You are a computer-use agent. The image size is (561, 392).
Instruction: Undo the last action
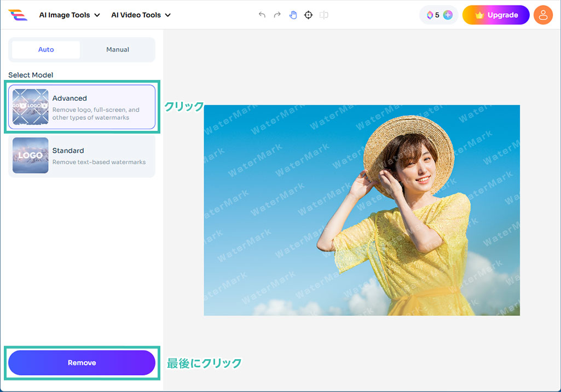coord(262,15)
